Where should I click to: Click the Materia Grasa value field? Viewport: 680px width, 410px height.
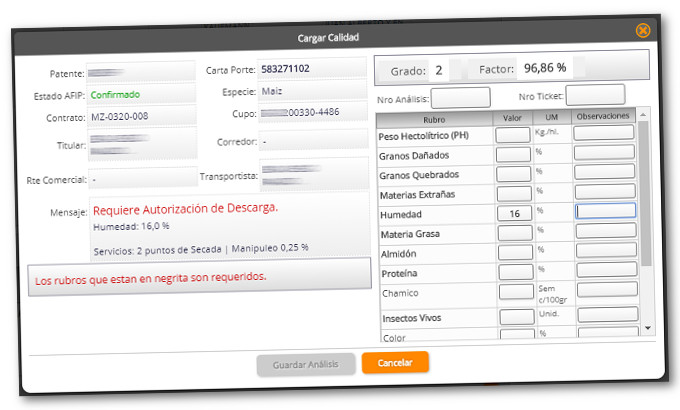tap(514, 233)
